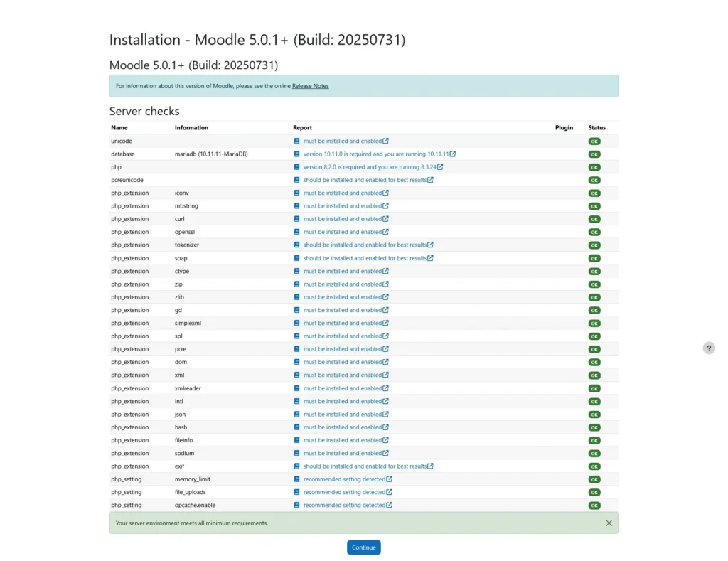The width and height of the screenshot is (728, 561).
Task: Dismiss the minimum requirements success message
Action: [609, 523]
